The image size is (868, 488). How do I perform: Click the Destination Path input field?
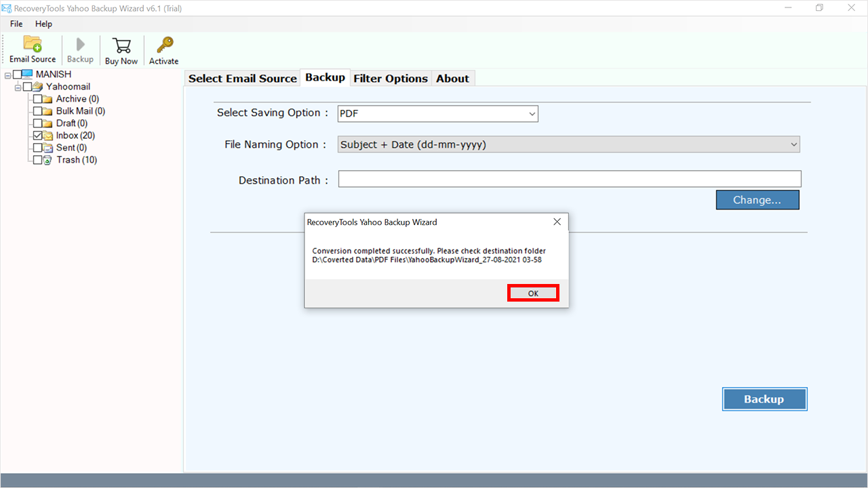570,179
